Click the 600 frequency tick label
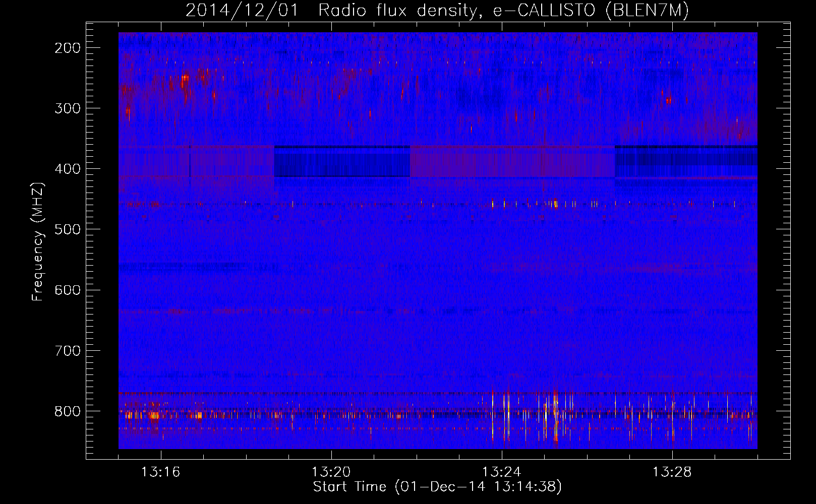 point(68,290)
